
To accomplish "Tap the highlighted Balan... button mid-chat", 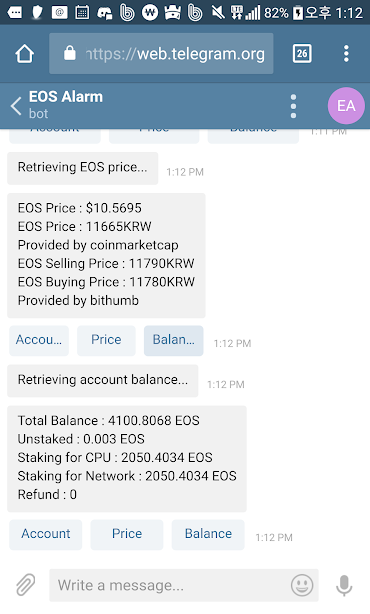I will coord(173,340).
